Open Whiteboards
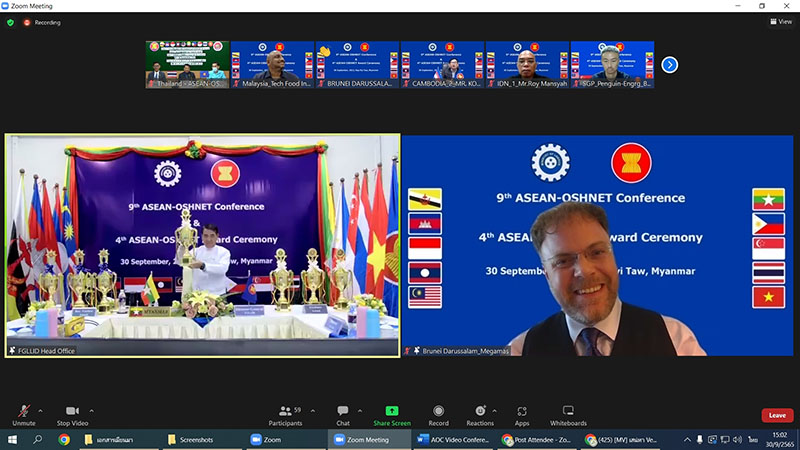The image size is (800, 450). (x=568, y=410)
